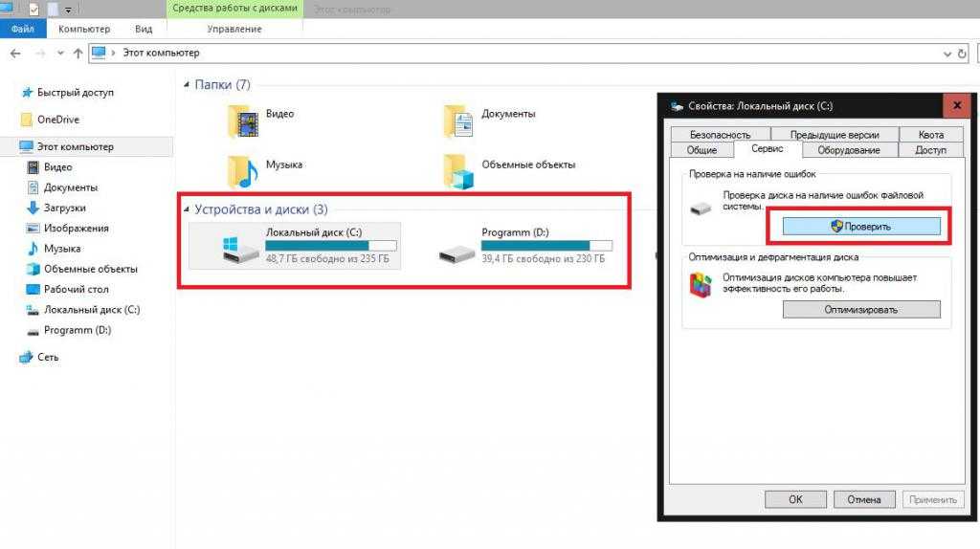Click the Музыка note icon in navigation pane
Viewport: 980px width, 549px height.
click(33, 249)
